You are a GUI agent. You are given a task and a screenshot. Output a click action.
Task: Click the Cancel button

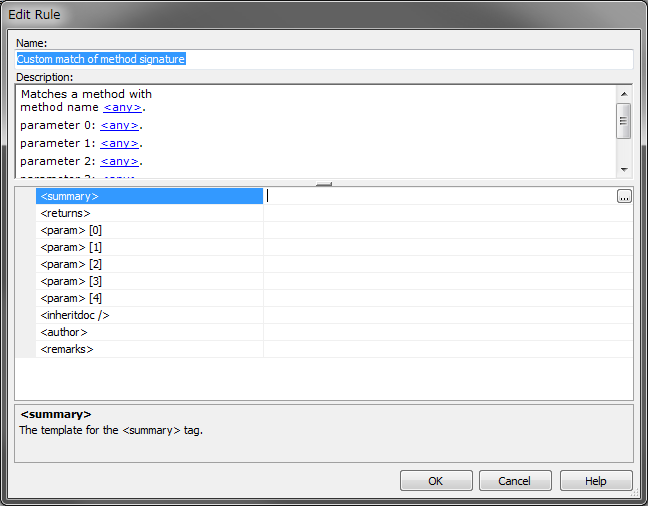point(515,481)
